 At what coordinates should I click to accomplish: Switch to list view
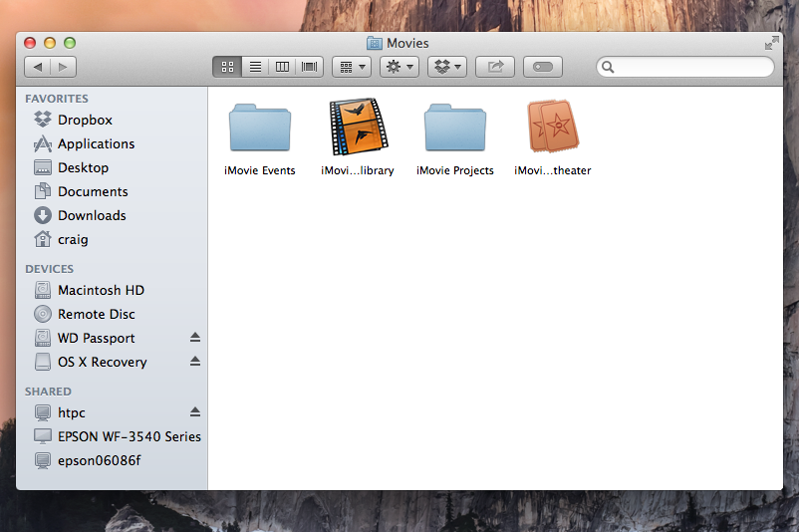coord(255,67)
